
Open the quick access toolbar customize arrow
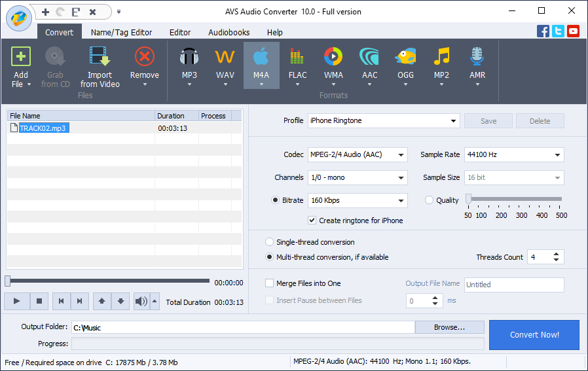point(119,12)
